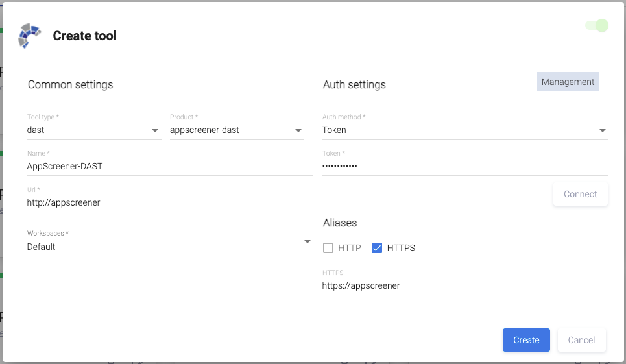This screenshot has height=364, width=626.
Task: Click the Common settings heading
Action: (x=71, y=85)
